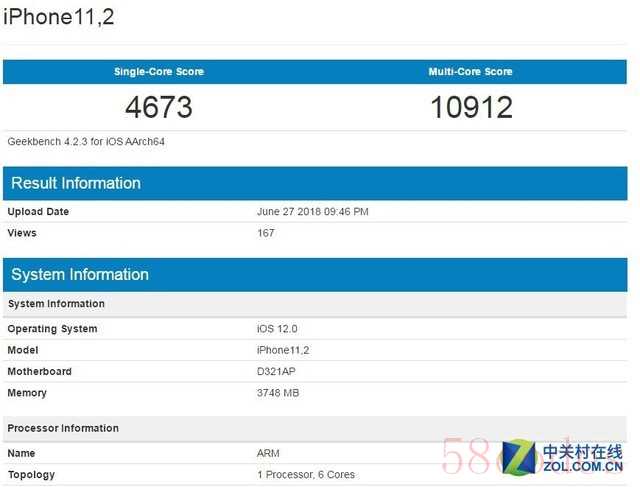
Task: Select the value 1 Processor, 6 Cores
Action: click(306, 475)
